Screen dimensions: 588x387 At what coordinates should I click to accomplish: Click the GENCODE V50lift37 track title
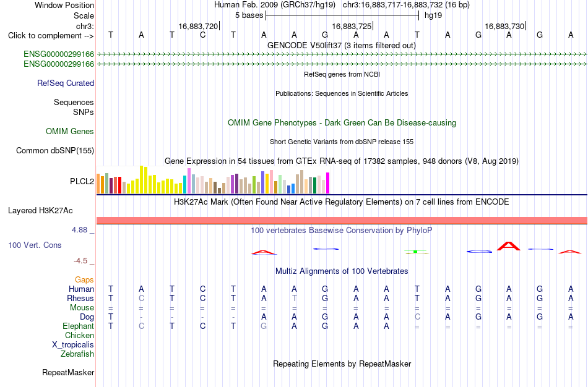pyautogui.click(x=342, y=45)
